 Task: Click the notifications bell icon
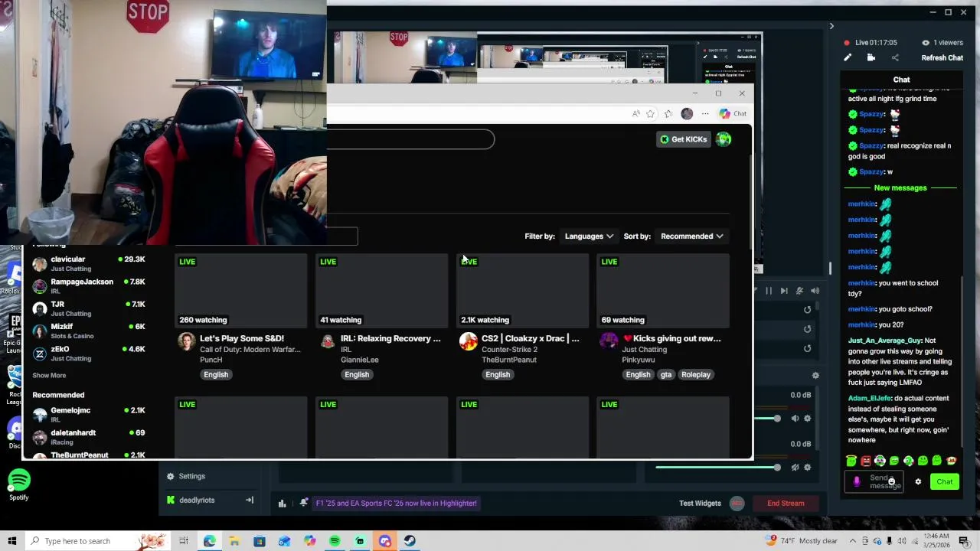click(x=304, y=503)
